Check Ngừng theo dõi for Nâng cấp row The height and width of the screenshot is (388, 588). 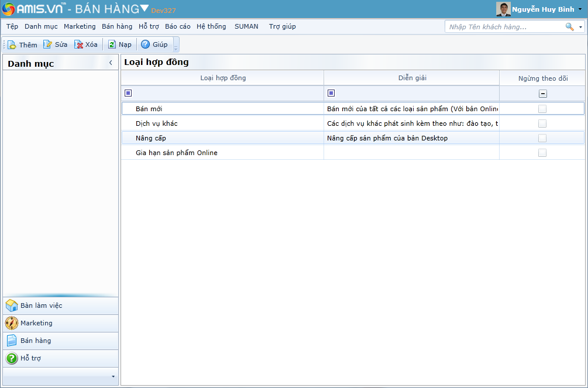tap(542, 138)
